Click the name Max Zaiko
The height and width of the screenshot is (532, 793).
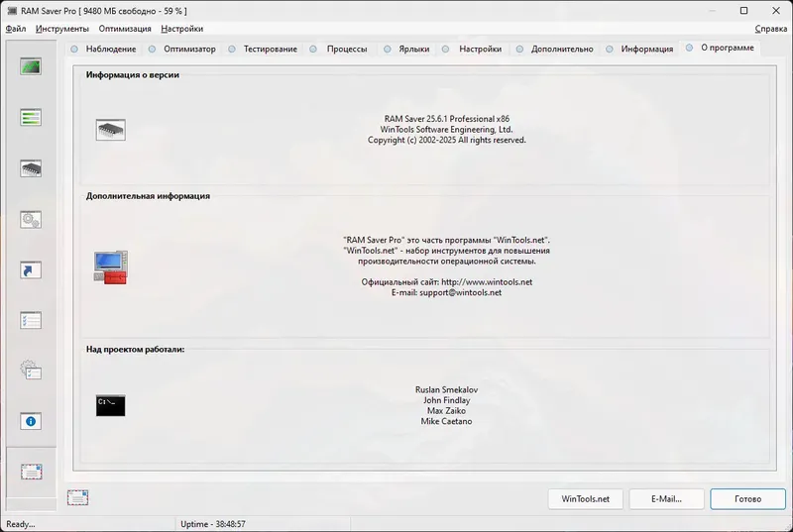(x=446, y=411)
